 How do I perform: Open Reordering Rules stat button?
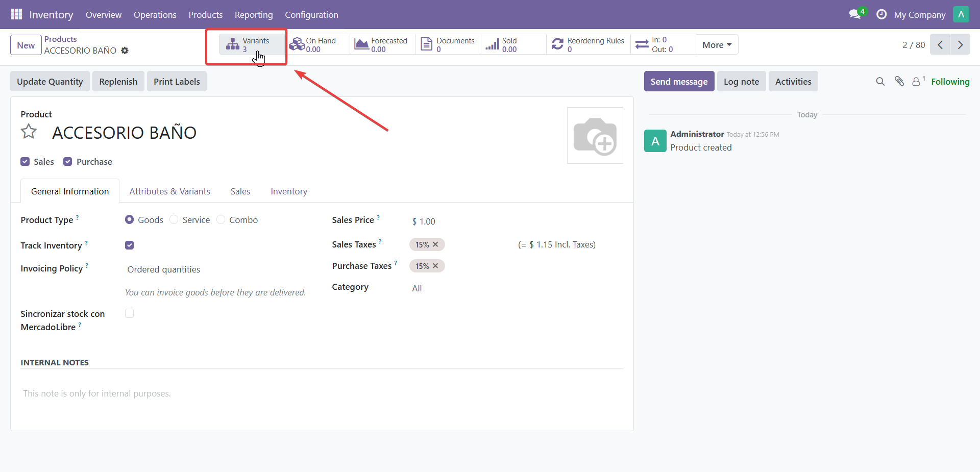(588, 44)
